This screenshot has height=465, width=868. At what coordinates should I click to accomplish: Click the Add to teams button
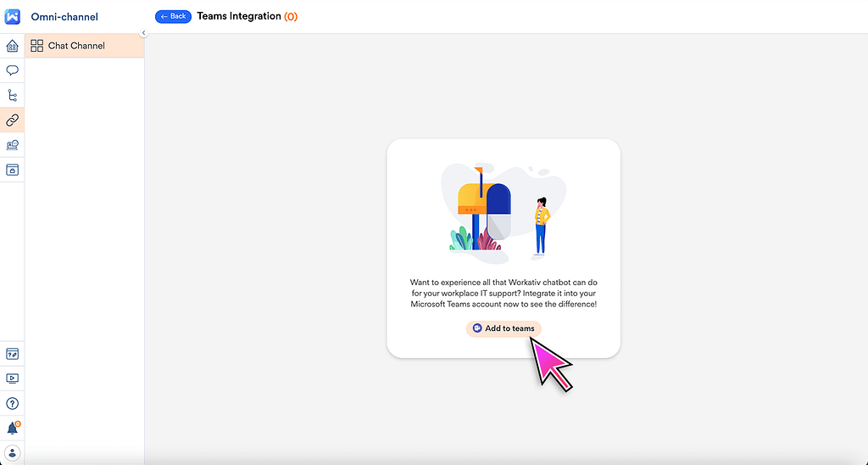504,328
